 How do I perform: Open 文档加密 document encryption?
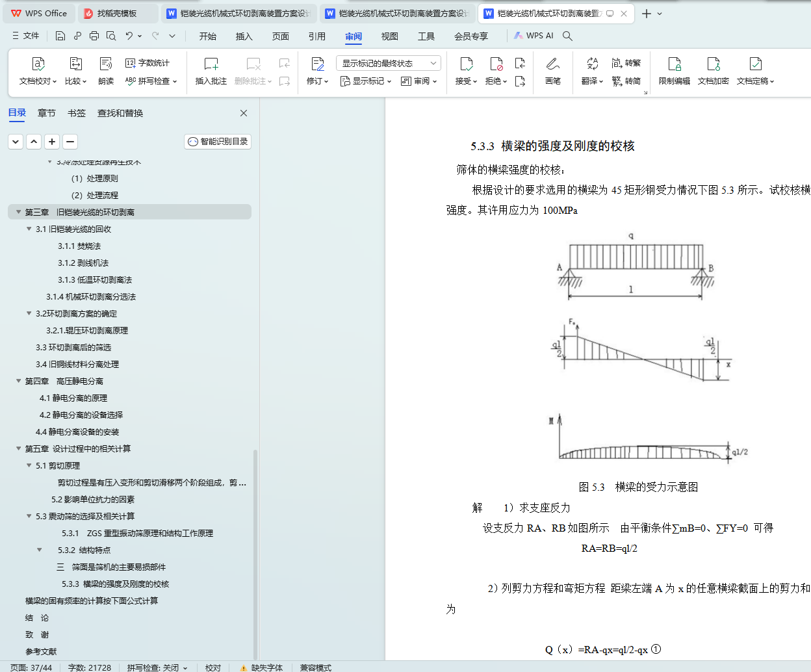(714, 71)
